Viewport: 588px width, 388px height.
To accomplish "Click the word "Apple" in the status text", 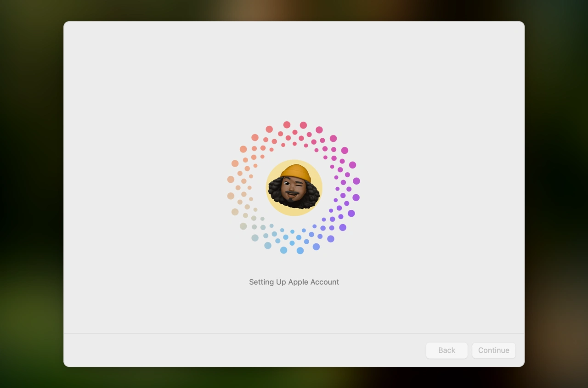I will [298, 282].
